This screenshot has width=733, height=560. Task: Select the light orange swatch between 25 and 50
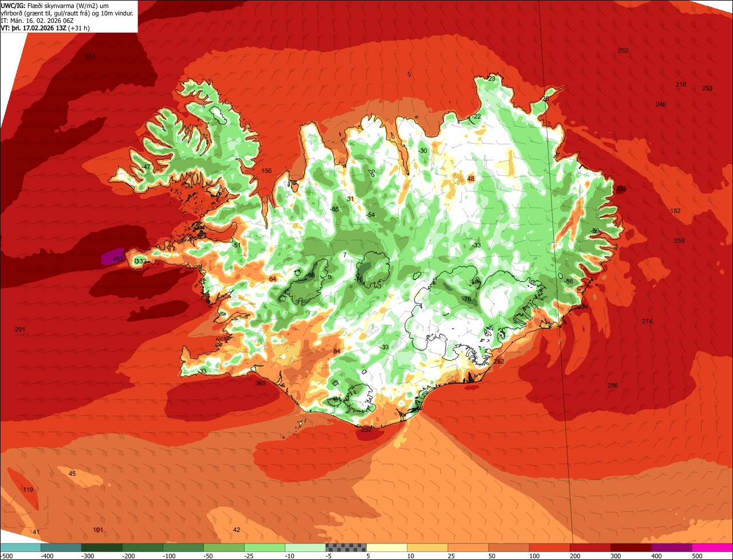467,547
